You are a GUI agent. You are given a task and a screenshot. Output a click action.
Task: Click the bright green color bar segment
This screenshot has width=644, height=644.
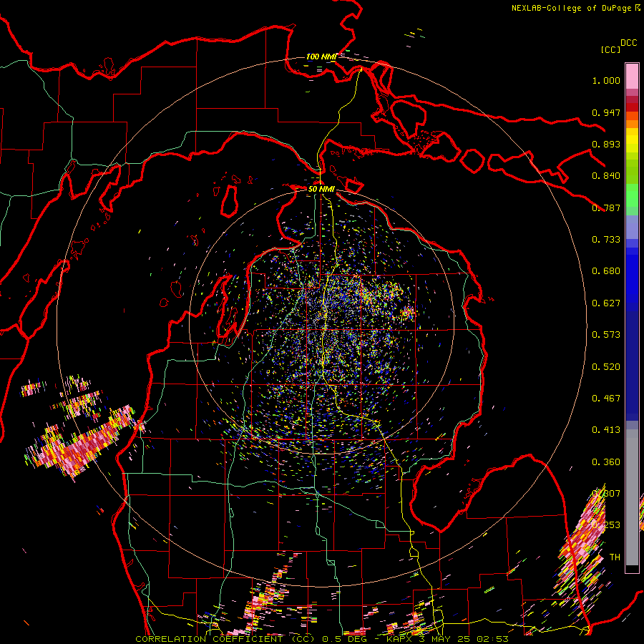coord(632,195)
